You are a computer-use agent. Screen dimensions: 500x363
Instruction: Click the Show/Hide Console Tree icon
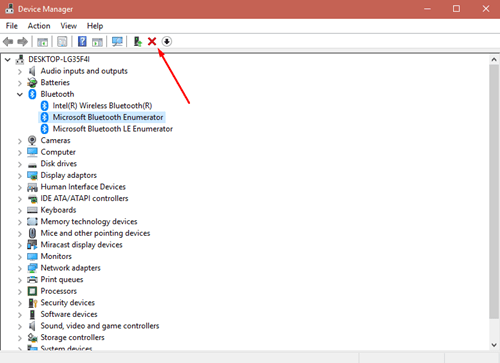coord(42,42)
